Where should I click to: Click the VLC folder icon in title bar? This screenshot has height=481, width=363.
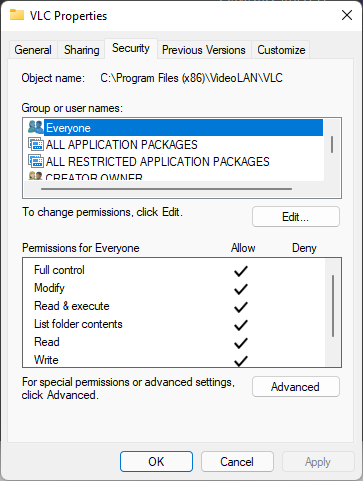(17, 15)
